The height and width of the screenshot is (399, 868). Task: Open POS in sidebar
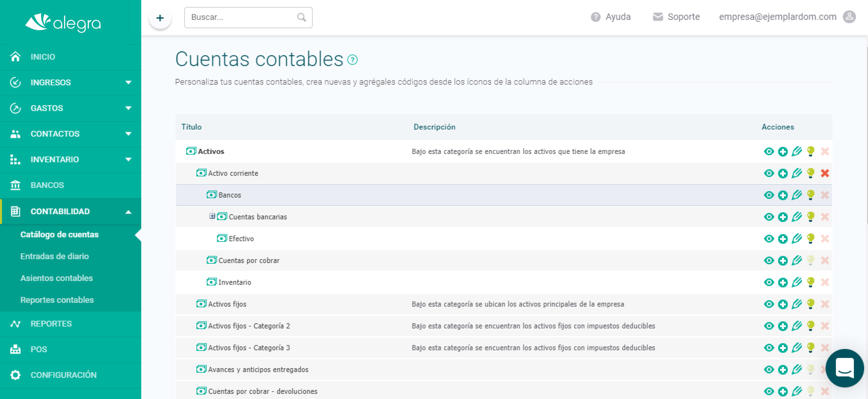pos(70,349)
